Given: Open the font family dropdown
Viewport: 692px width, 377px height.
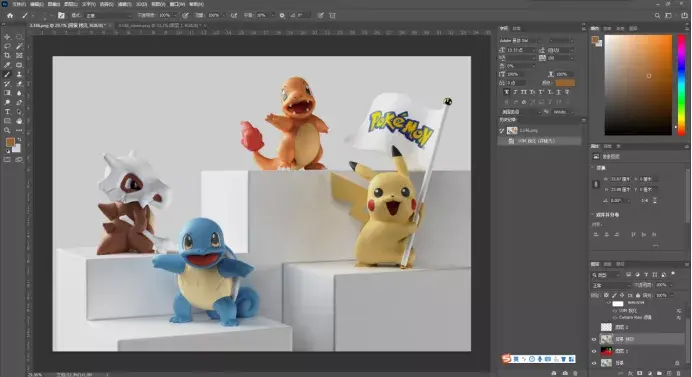Looking at the screenshot, I should click(521, 41).
